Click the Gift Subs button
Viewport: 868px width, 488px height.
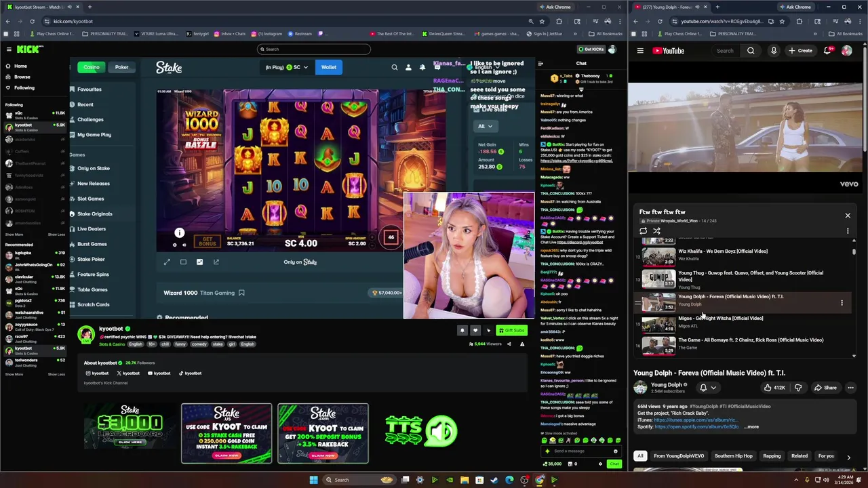pyautogui.click(x=511, y=331)
